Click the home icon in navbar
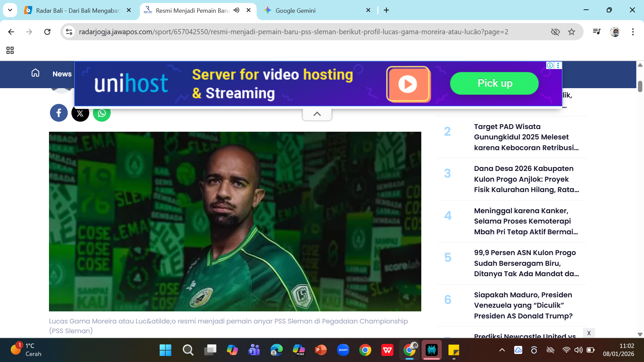644x362 pixels. pyautogui.click(x=35, y=73)
